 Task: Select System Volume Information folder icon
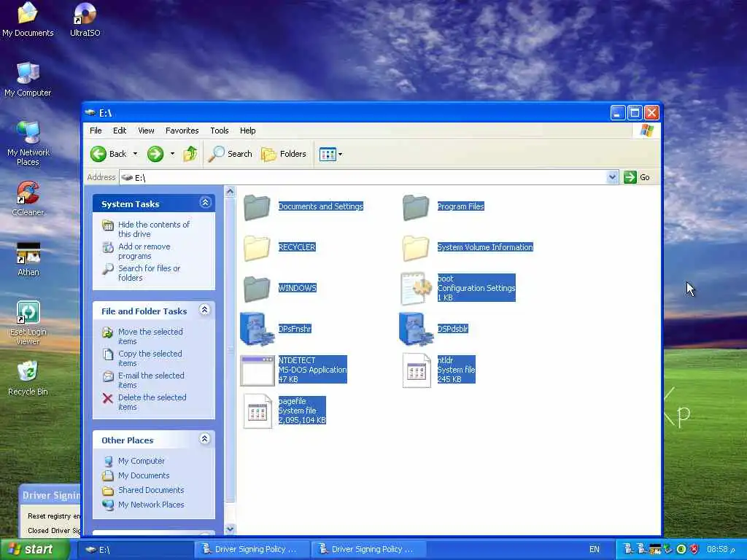click(415, 248)
